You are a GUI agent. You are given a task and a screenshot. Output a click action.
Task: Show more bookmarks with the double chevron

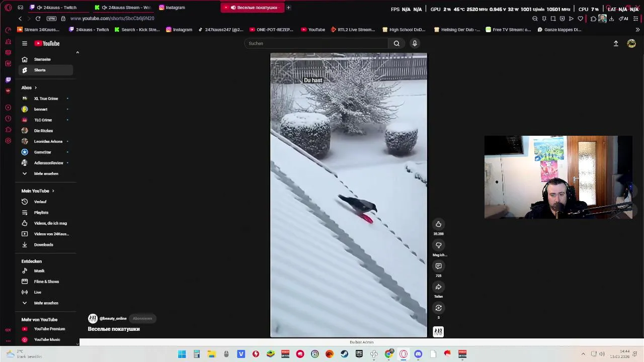pyautogui.click(x=637, y=30)
